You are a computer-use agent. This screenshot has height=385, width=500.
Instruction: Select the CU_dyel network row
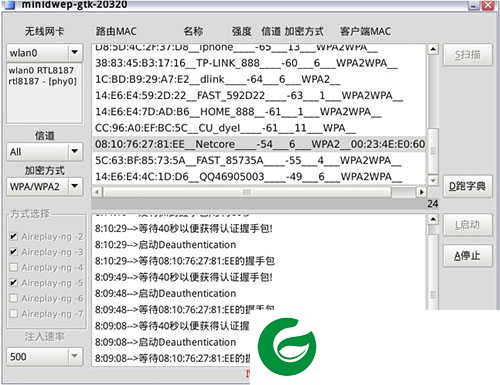click(259, 128)
